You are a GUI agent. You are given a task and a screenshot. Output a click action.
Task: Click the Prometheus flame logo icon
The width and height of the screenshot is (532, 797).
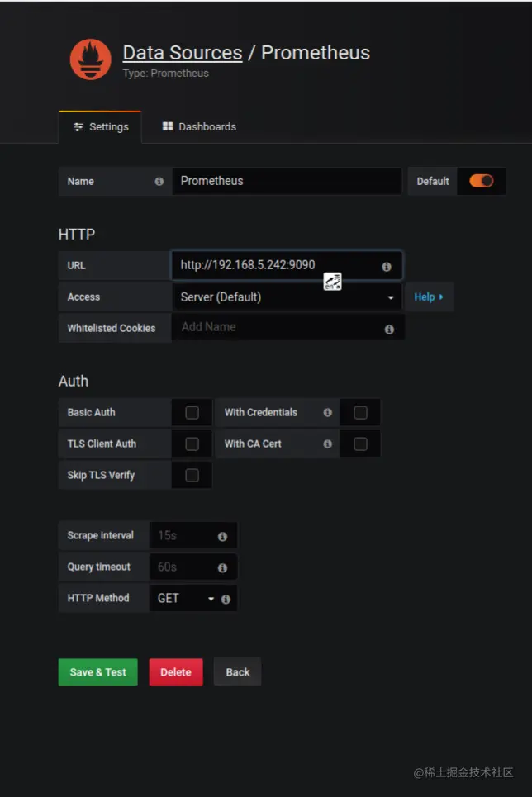pyautogui.click(x=91, y=59)
